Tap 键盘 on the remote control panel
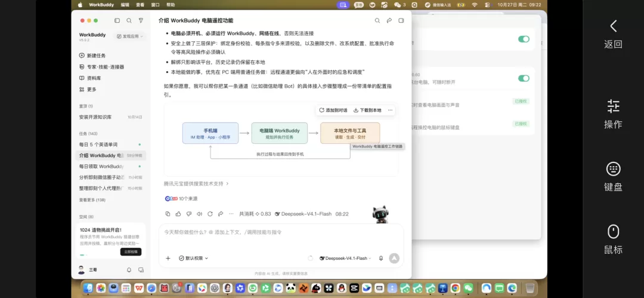Screen dimensions: 644x298 click(x=613, y=177)
